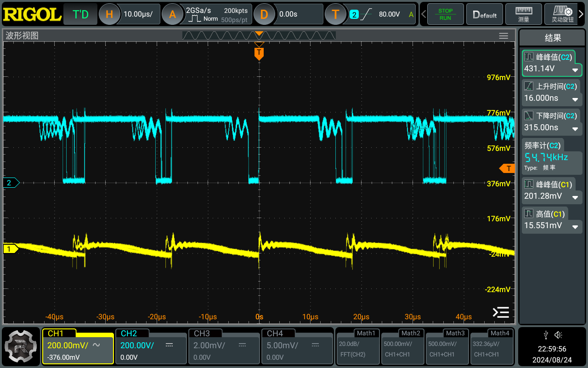The image size is (588, 368).
Task: Click the delay D icon
Action: point(264,14)
